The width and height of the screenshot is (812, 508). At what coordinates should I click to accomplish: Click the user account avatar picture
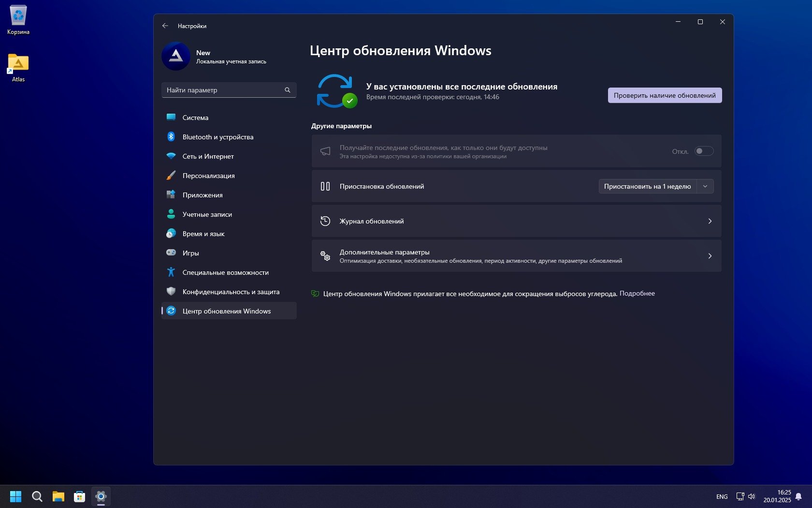pyautogui.click(x=176, y=56)
